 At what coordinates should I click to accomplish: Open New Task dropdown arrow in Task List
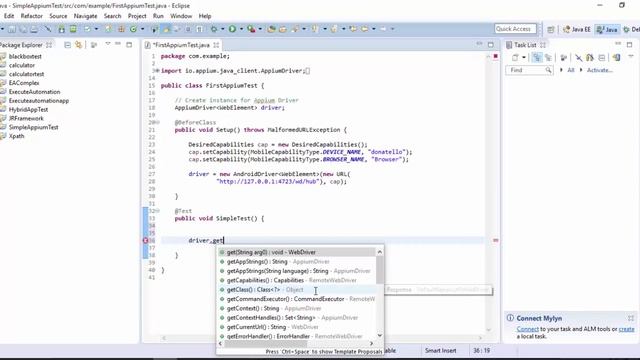pyautogui.click(x=524, y=58)
